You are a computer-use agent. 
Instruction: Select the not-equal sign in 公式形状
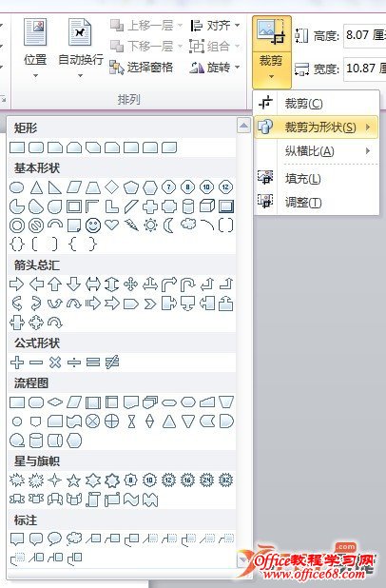tap(112, 363)
